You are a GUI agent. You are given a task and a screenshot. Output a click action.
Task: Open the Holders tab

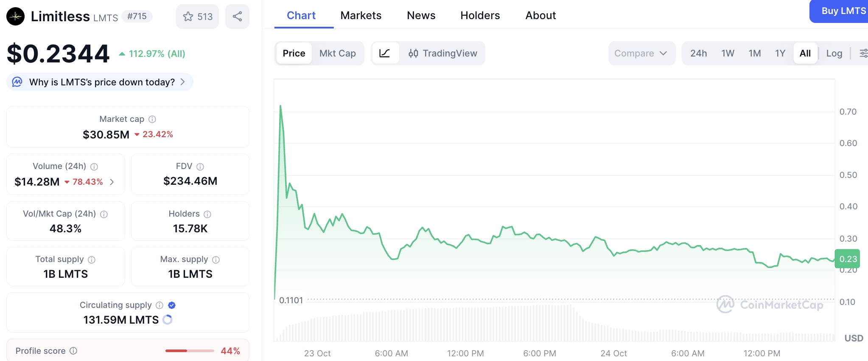tap(480, 15)
